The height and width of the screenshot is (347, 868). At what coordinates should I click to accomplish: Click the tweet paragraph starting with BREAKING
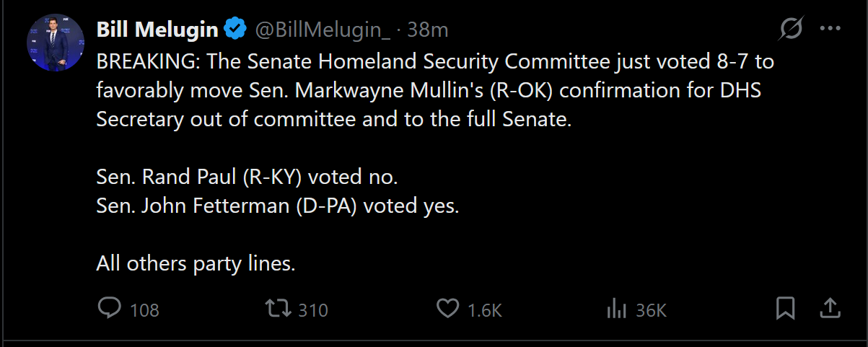tap(433, 90)
